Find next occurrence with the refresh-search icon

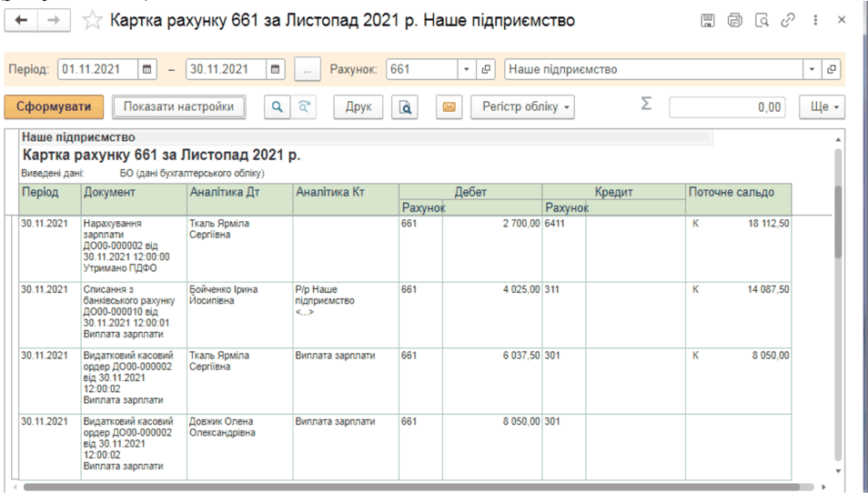pos(303,106)
